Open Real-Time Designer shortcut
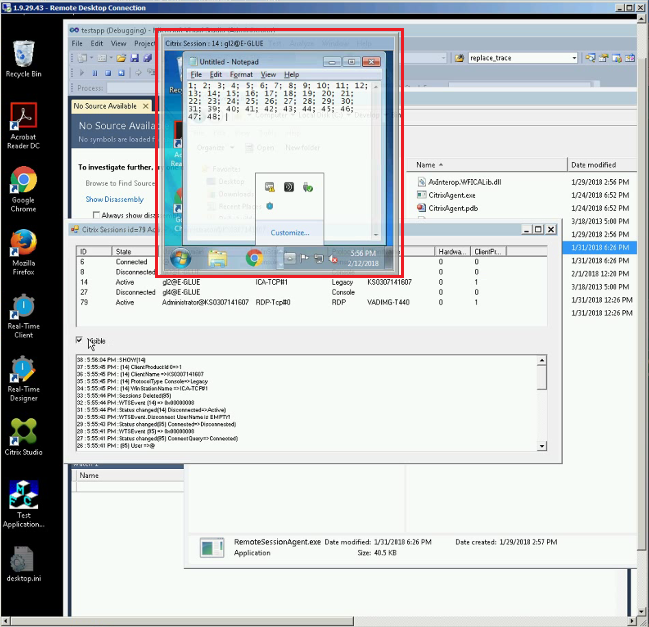This screenshot has width=649, height=627. pyautogui.click(x=23, y=379)
